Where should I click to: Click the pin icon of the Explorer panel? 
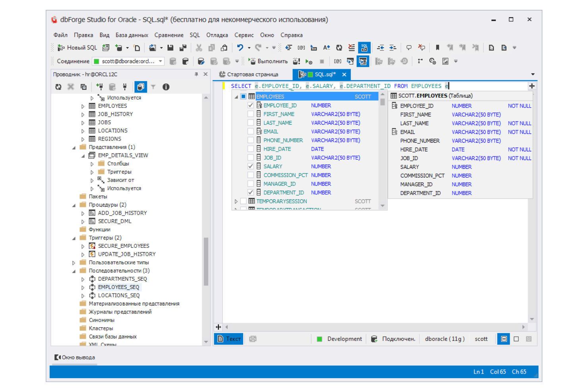[196, 74]
